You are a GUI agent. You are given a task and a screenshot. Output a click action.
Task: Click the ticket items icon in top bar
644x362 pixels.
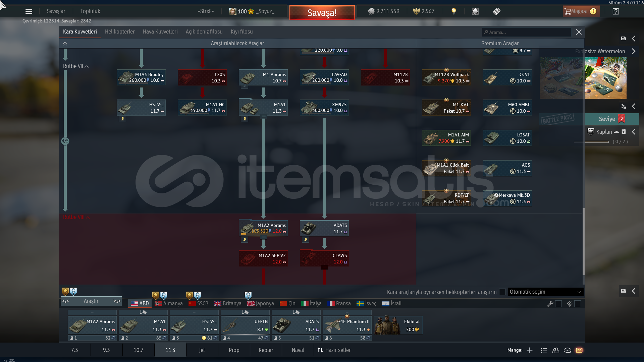(x=497, y=11)
